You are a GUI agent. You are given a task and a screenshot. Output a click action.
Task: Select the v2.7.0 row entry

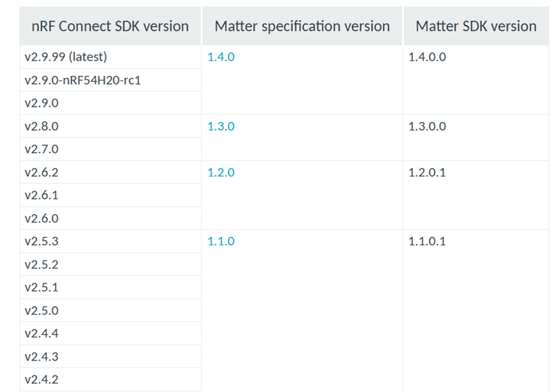click(x=41, y=149)
